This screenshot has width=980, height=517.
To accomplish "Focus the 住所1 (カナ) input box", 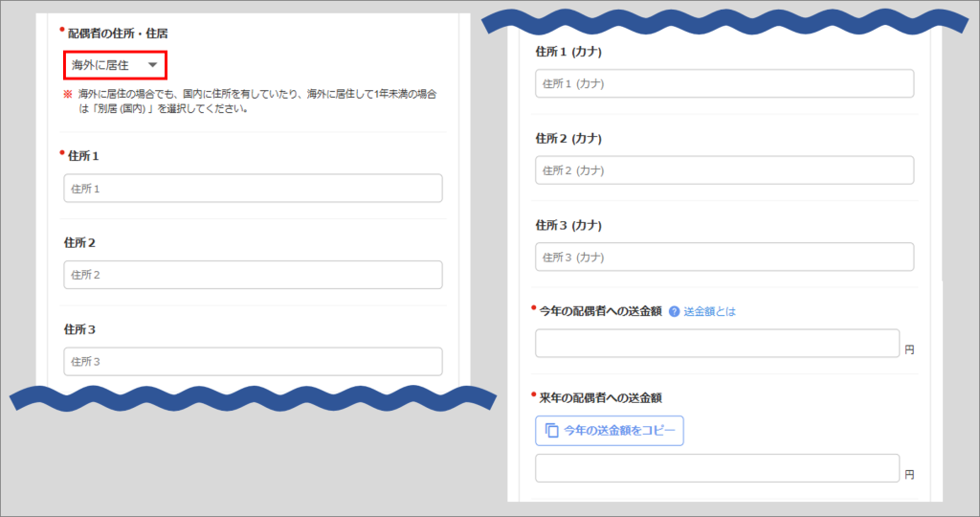I will 724,83.
